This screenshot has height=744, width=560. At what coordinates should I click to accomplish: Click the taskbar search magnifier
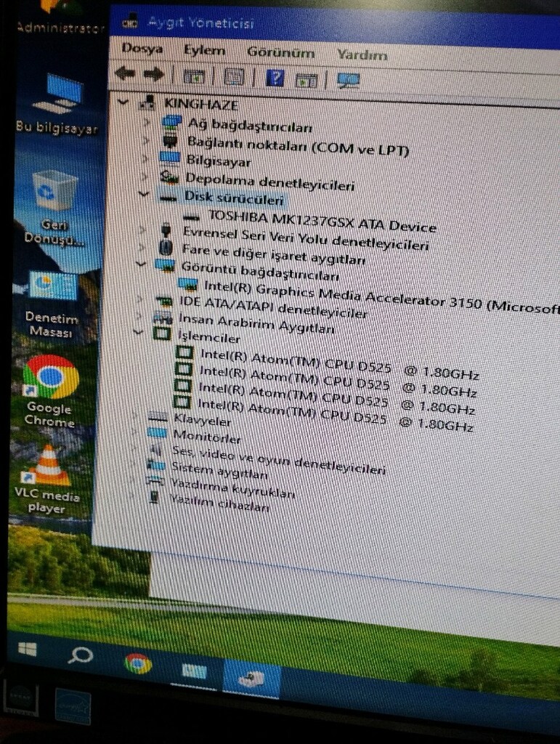(80, 655)
